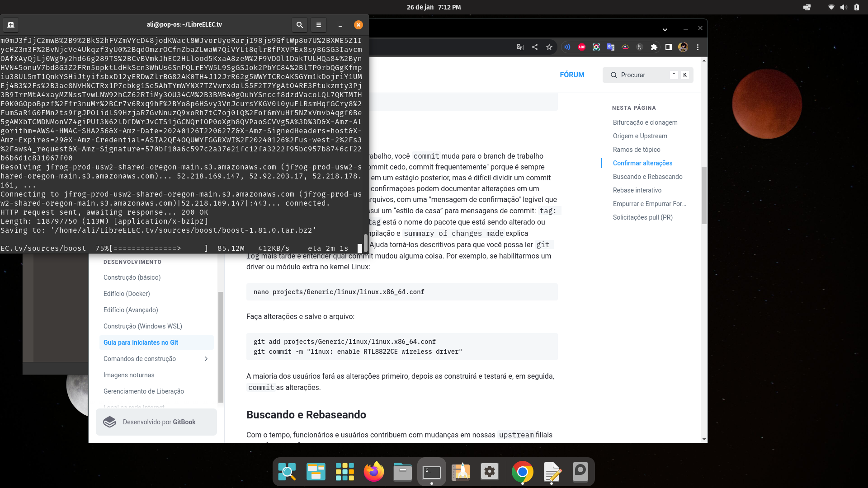Open the terminal hamburger menu
The width and height of the screenshot is (868, 488).
[x=318, y=25]
